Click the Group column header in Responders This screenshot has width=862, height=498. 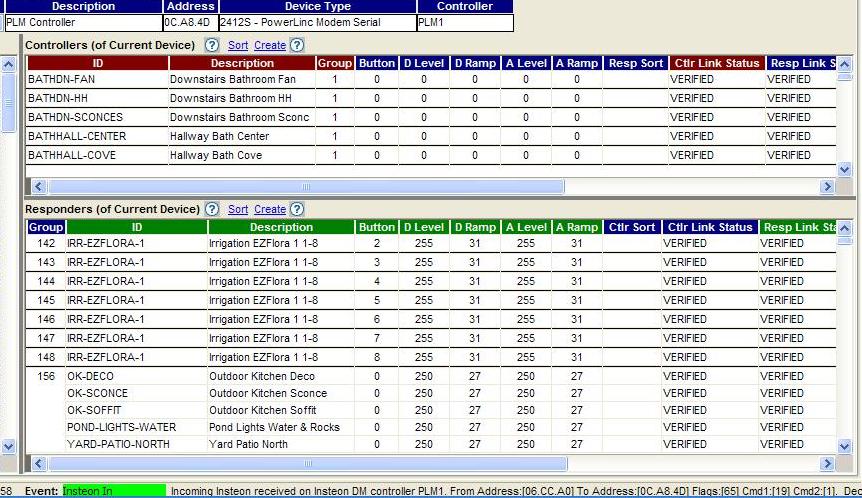[46, 227]
